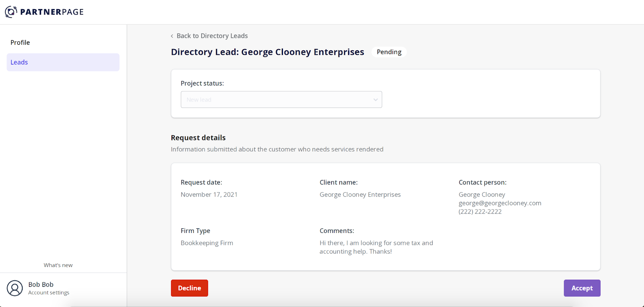Select Leads in the sidebar
This screenshot has height=307, width=644.
pos(19,62)
